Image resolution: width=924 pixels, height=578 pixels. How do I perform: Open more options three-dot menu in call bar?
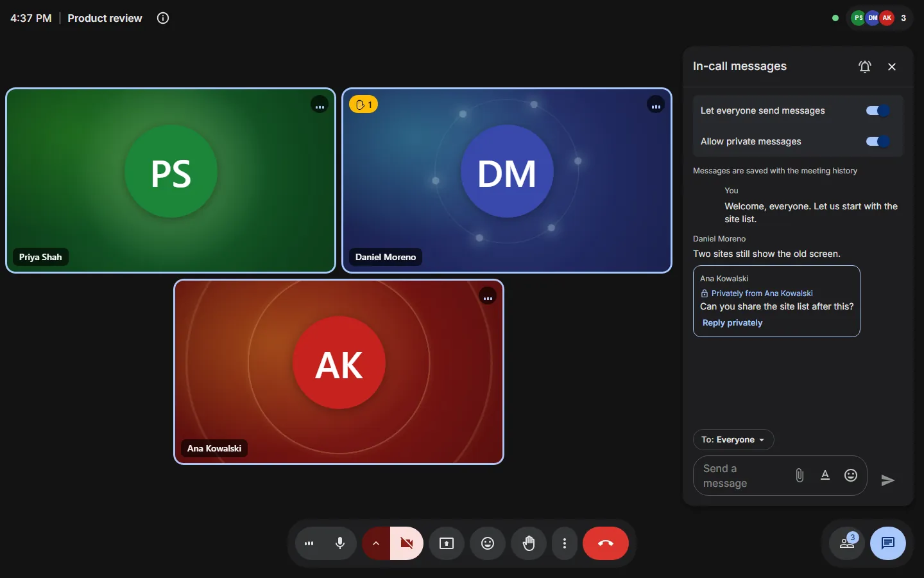[x=565, y=543]
